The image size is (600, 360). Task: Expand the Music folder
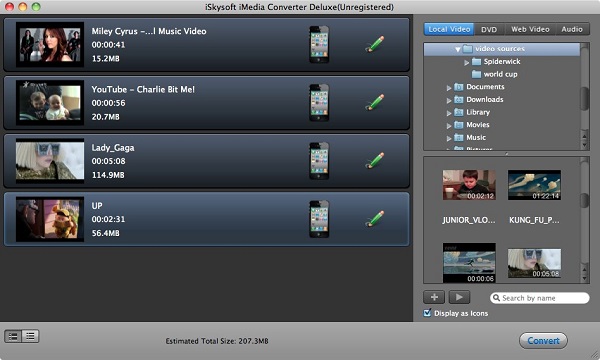(449, 138)
